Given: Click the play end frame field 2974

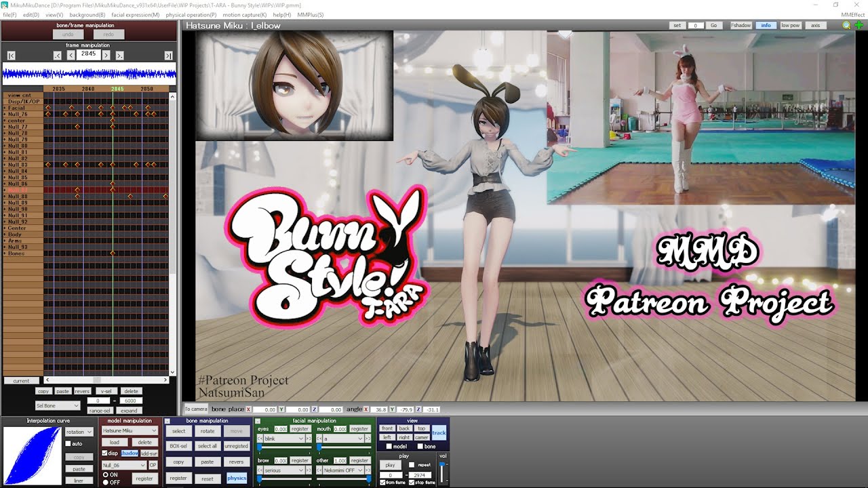Looking at the screenshot, I should [418, 475].
